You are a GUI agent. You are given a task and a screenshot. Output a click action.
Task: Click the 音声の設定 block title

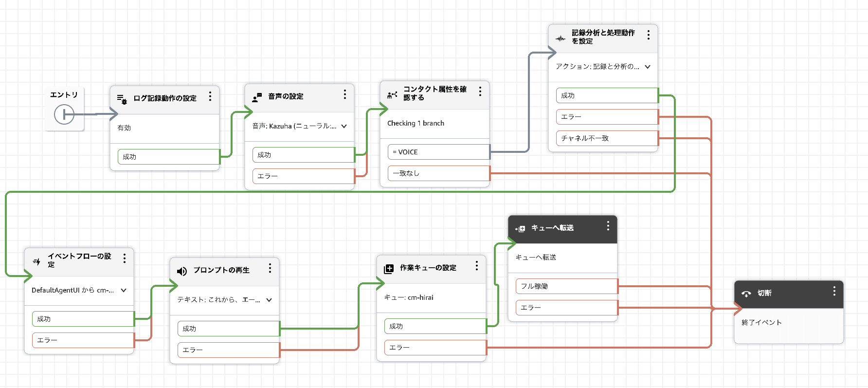click(286, 96)
